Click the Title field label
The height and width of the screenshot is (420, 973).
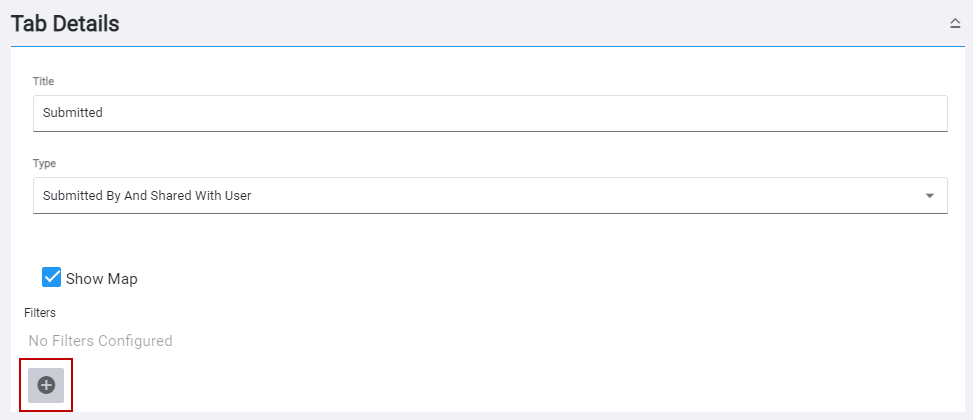click(x=44, y=81)
